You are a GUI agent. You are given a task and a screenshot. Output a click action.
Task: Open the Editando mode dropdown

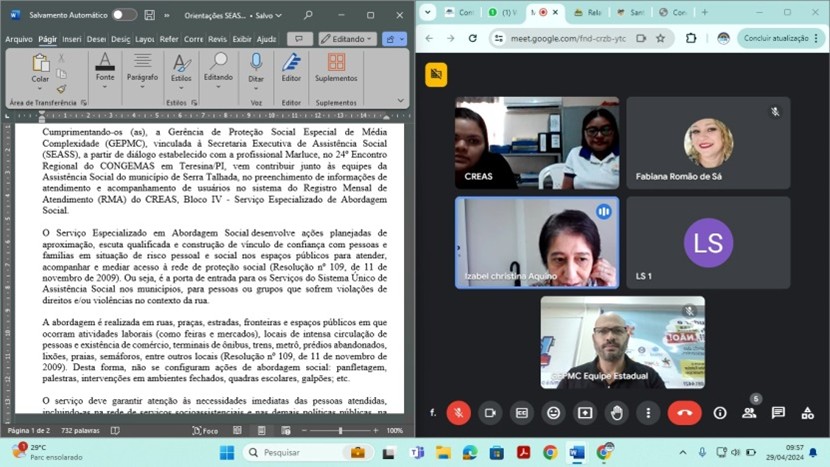click(x=347, y=39)
